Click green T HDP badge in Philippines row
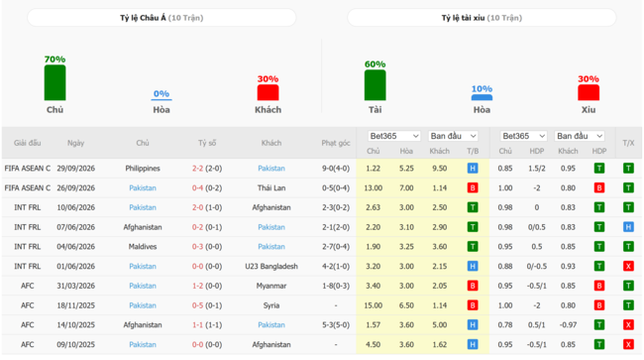The width and height of the screenshot is (644, 360). [599, 168]
